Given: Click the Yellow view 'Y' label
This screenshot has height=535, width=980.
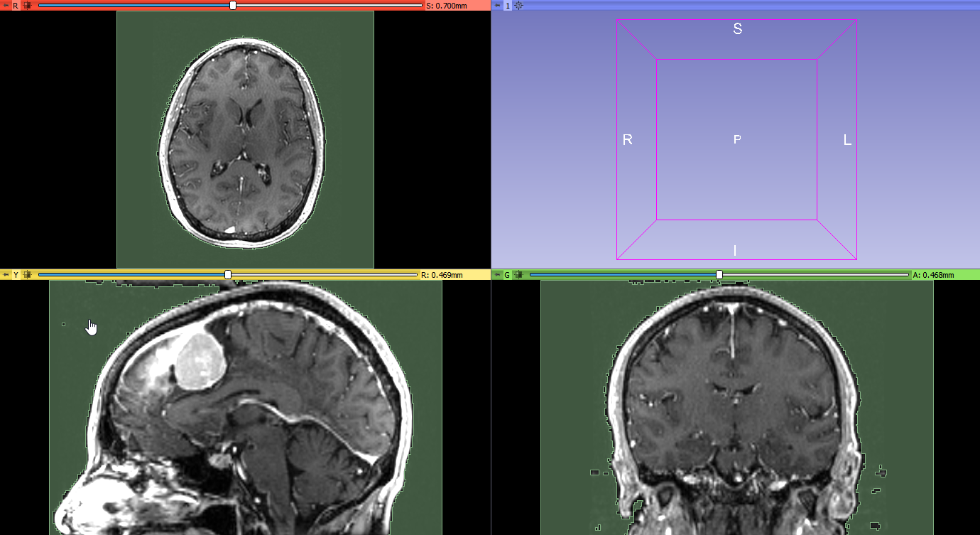Looking at the screenshot, I should pos(16,274).
